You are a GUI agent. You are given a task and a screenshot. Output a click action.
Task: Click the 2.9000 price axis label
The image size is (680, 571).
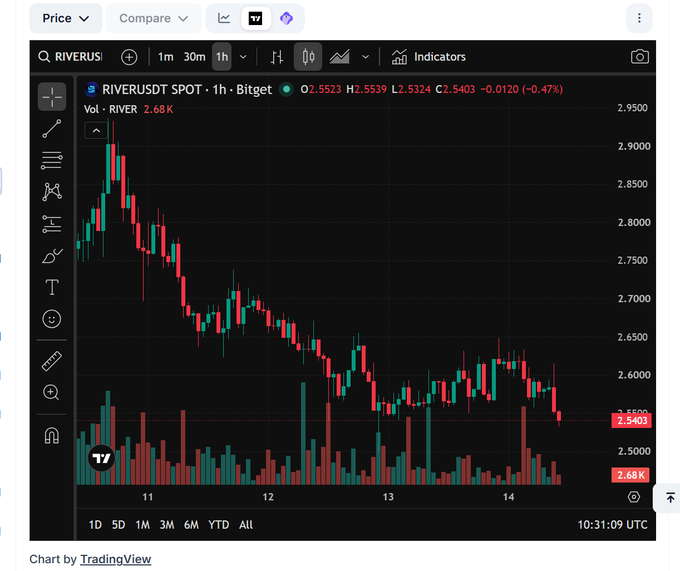point(634,146)
